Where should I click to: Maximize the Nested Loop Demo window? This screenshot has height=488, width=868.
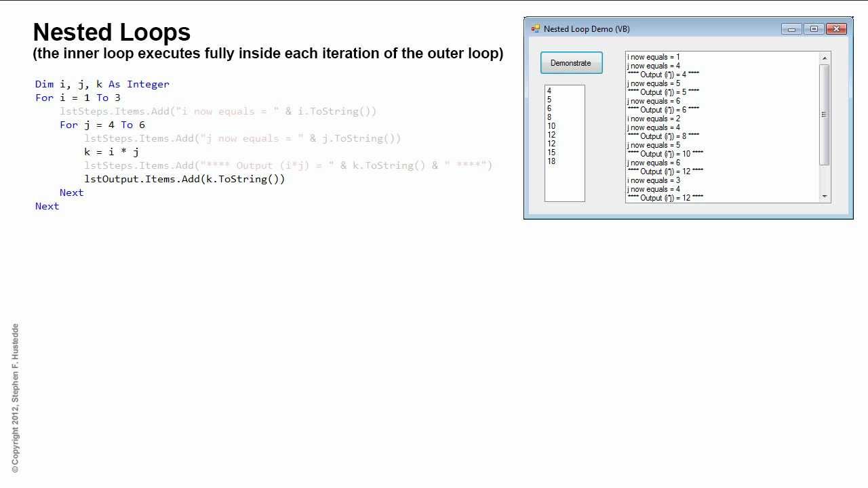(814, 28)
